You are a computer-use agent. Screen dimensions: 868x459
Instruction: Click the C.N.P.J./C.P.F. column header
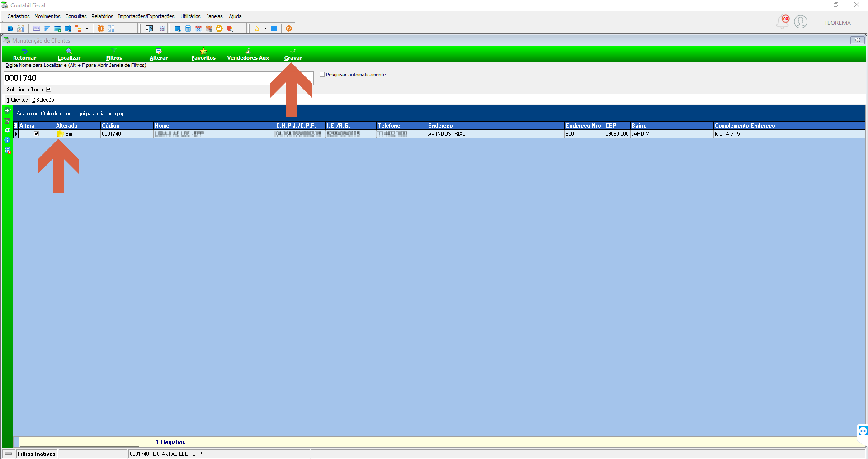(300, 126)
